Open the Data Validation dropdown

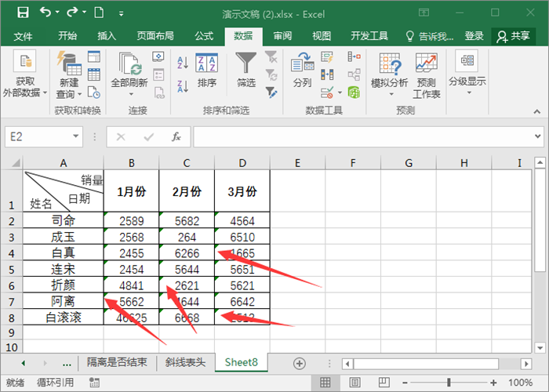coord(340,93)
